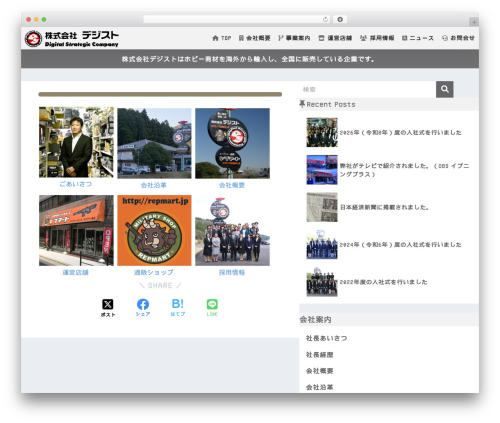Image resolution: width=500 pixels, height=423 pixels.
Task: Focus the 検索 search input field
Action: pyautogui.click(x=368, y=89)
